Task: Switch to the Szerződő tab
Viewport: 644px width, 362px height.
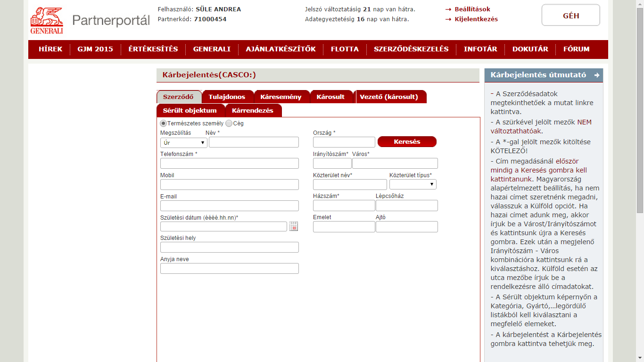Action: (179, 97)
